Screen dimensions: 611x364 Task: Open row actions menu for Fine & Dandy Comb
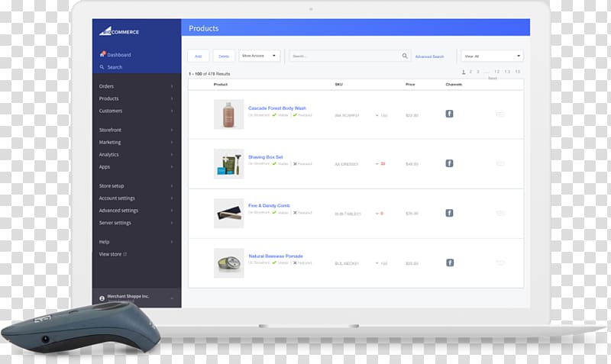pos(500,214)
